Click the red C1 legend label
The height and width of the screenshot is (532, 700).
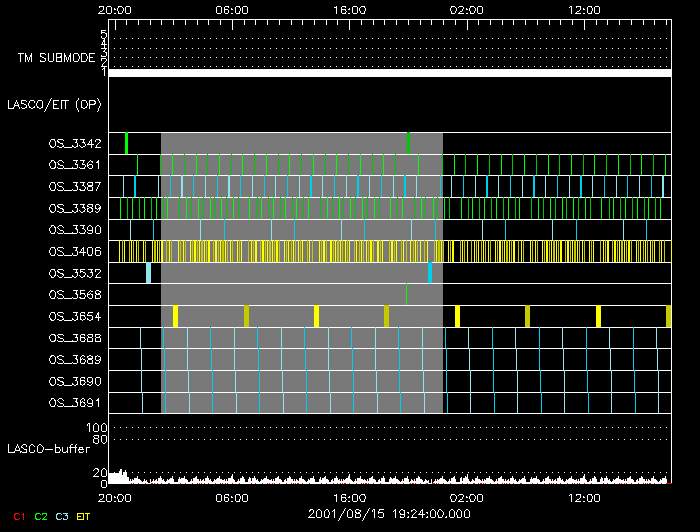pos(18,516)
